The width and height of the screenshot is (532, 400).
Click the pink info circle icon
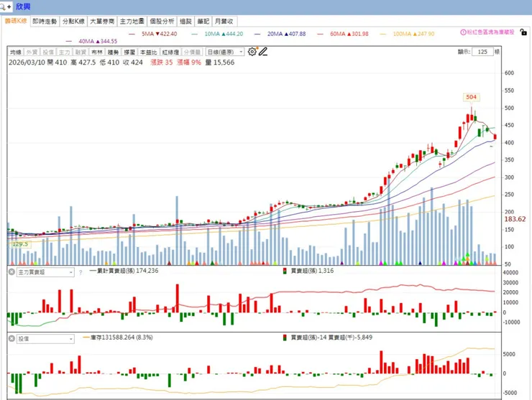click(x=463, y=32)
